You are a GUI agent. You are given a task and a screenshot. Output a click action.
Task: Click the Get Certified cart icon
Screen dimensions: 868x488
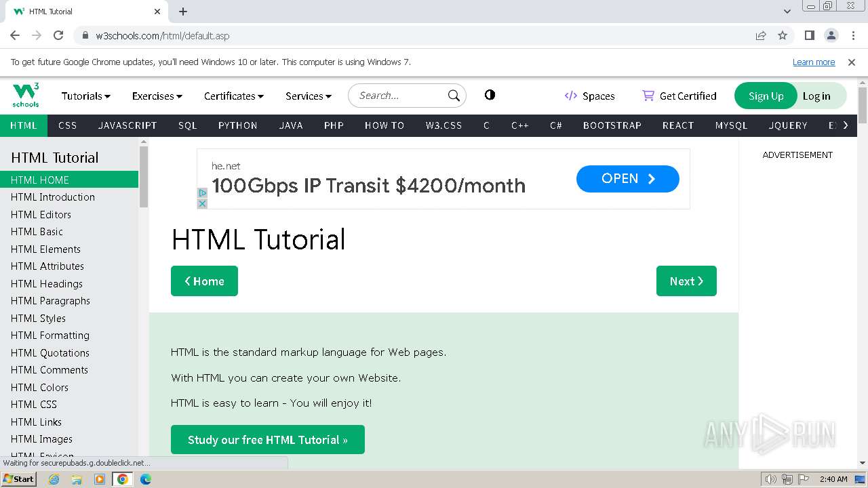pos(648,96)
